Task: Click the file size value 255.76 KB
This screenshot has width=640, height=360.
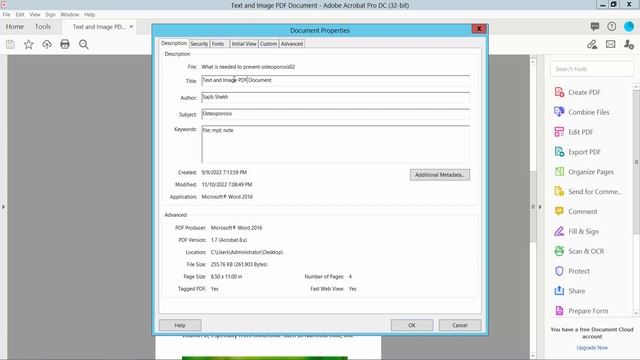Action: [x=239, y=264]
